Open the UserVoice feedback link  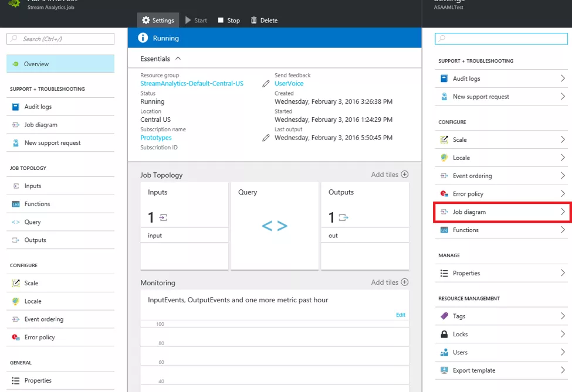pos(289,83)
